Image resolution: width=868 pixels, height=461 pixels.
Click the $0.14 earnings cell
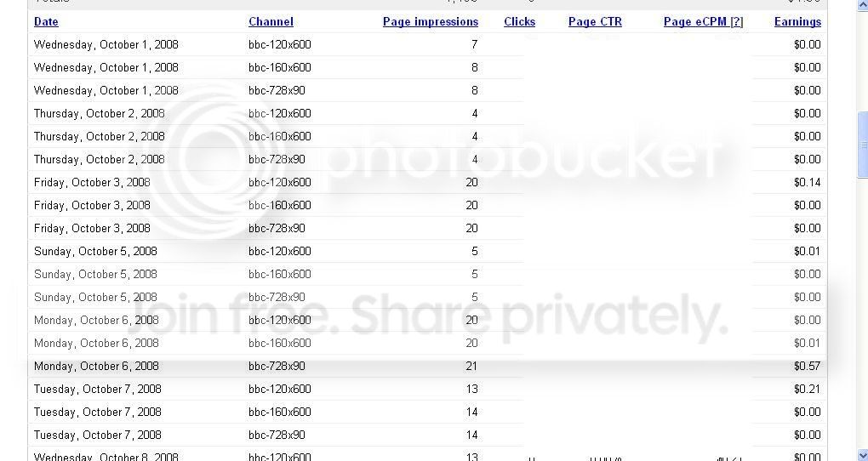pyautogui.click(x=807, y=182)
